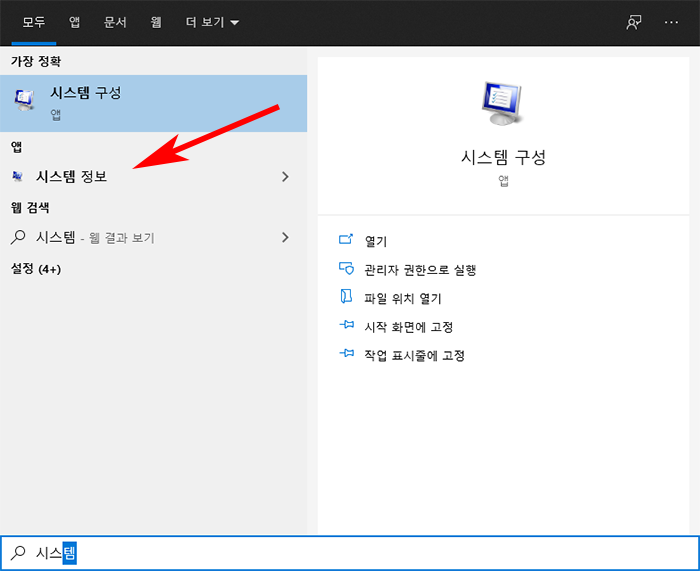The height and width of the screenshot is (571, 700).
Task: Click the 시스템 구성 title in preview pane
Action: coord(503,157)
